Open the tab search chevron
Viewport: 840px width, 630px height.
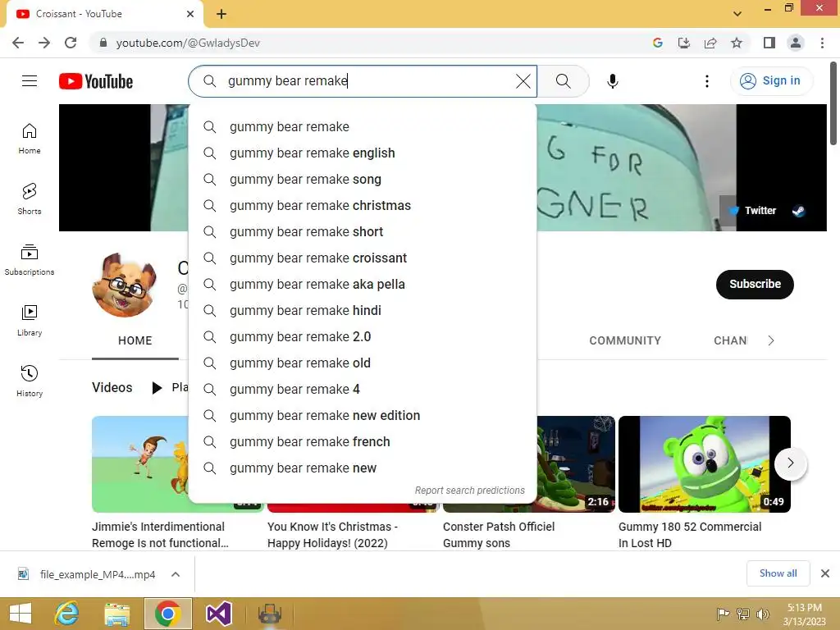tap(737, 14)
